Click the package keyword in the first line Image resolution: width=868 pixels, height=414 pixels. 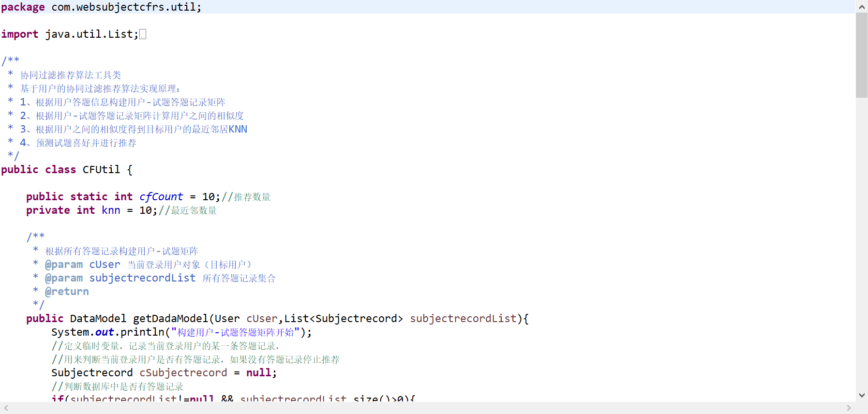(x=23, y=7)
